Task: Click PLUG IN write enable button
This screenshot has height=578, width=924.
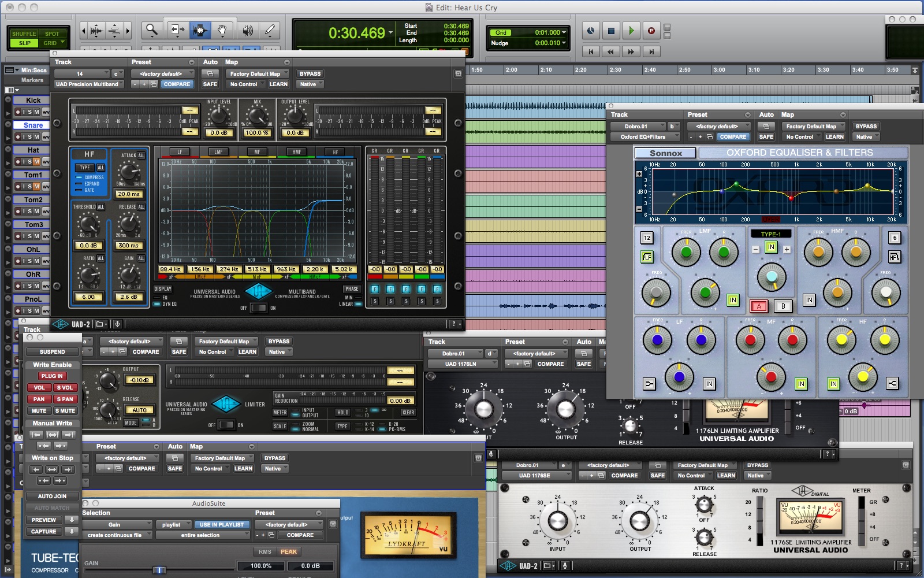Action: [x=52, y=376]
